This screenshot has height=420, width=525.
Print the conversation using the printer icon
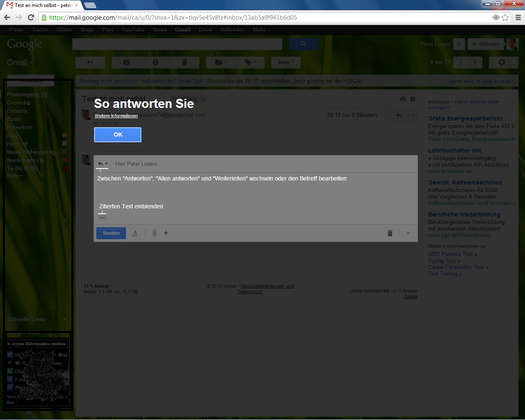403,99
